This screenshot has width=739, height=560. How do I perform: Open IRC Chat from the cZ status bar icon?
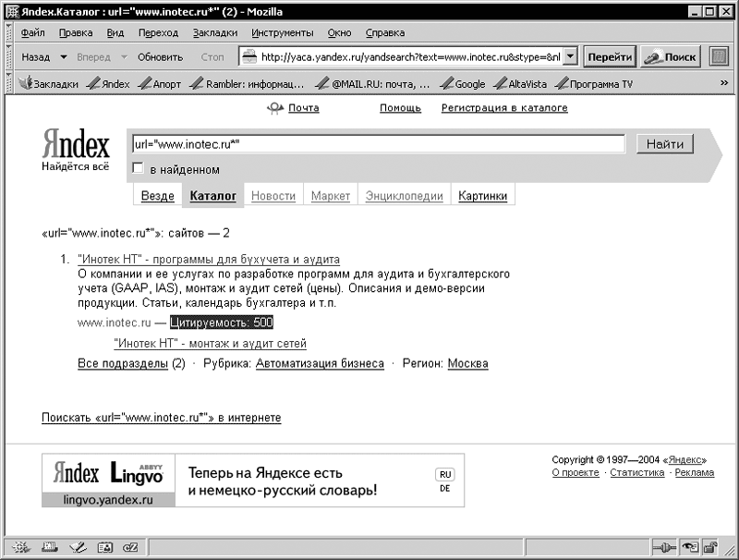coord(130,547)
